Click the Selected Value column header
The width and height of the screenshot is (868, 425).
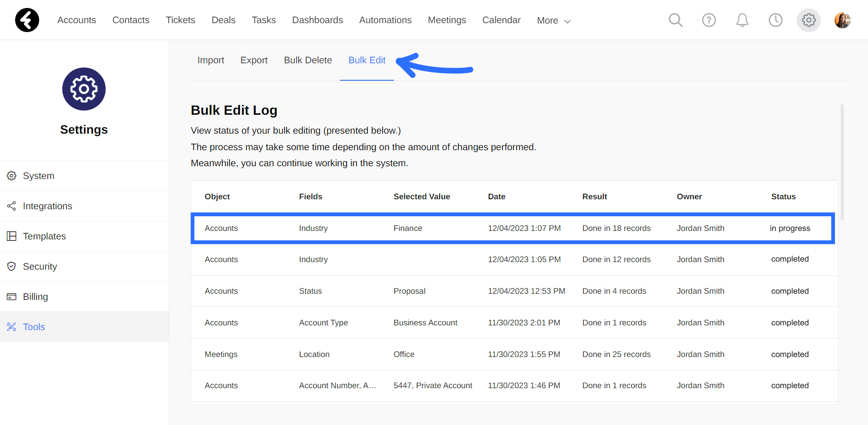[422, 196]
